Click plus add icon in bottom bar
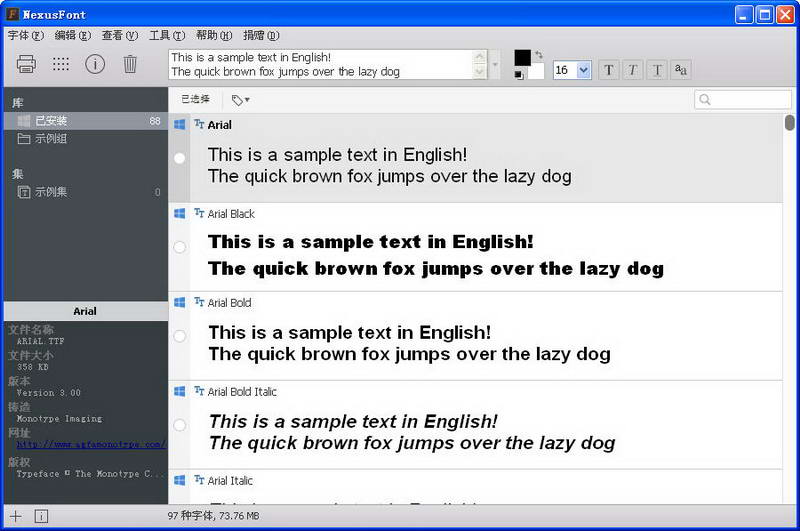Screen dimensions: 800x531 16,516
